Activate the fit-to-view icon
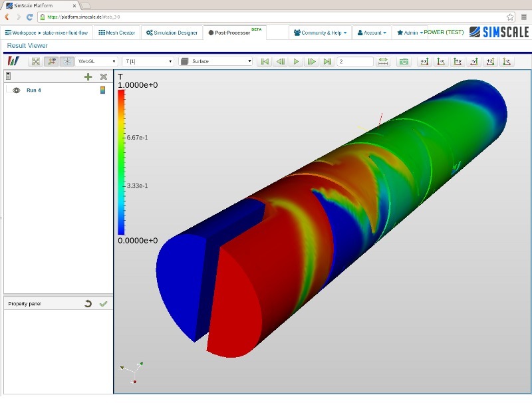This screenshot has width=532, height=403. click(x=35, y=61)
